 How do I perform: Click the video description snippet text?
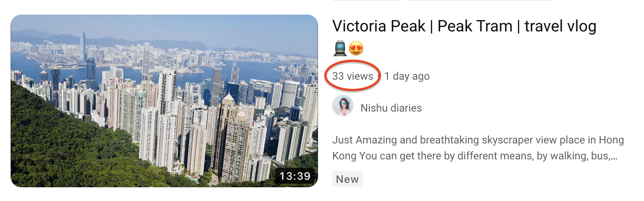pos(478,148)
